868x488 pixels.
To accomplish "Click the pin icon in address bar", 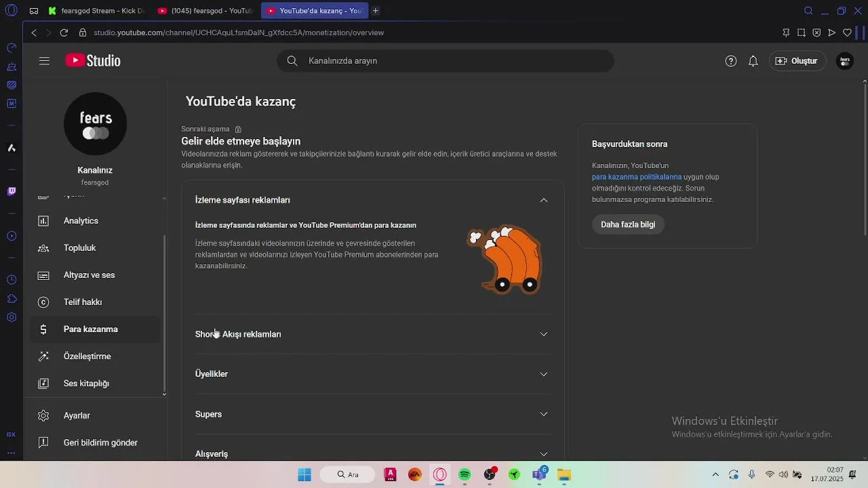I will pyautogui.click(x=786, y=33).
